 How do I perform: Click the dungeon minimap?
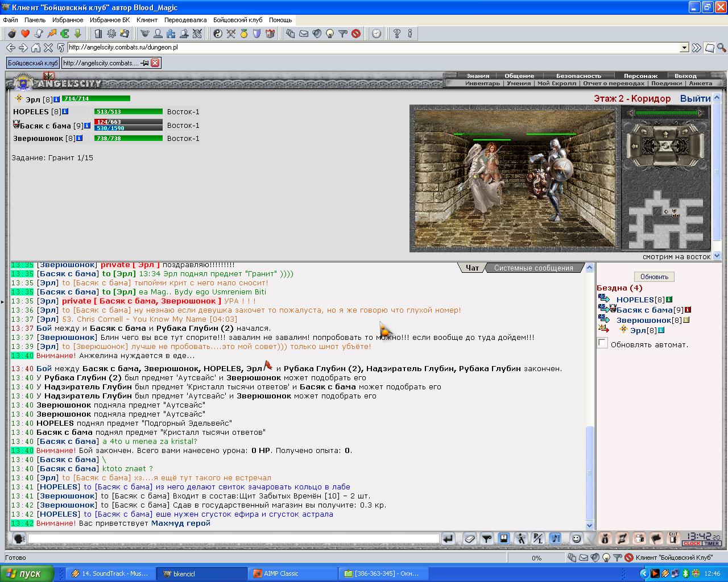(x=665, y=219)
